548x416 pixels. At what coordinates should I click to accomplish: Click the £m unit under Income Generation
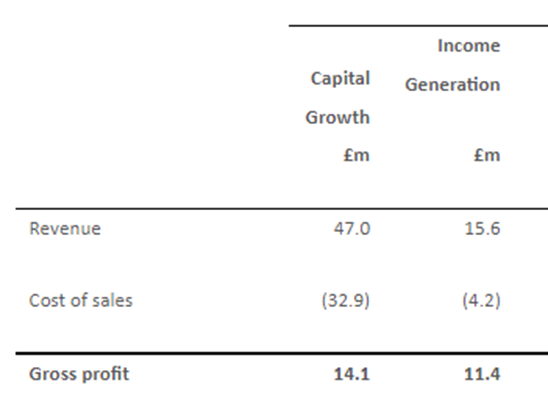click(487, 155)
